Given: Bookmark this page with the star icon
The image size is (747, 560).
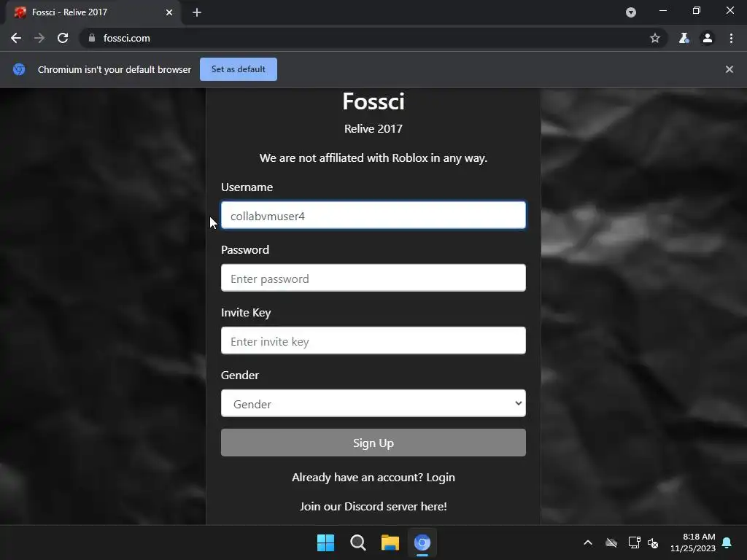Looking at the screenshot, I should click(x=655, y=38).
